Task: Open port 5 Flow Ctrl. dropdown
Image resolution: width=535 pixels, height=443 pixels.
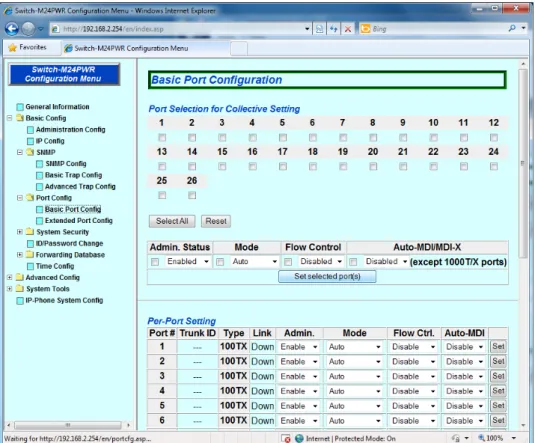Action: tap(414, 406)
